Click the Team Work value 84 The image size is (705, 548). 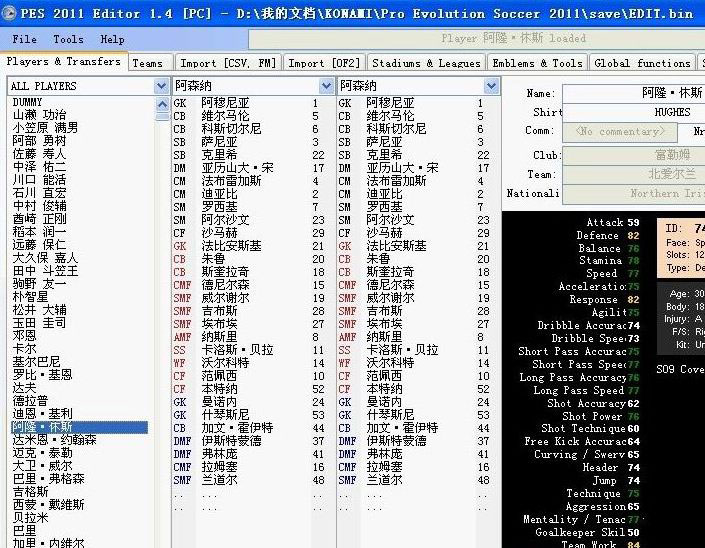(634, 544)
